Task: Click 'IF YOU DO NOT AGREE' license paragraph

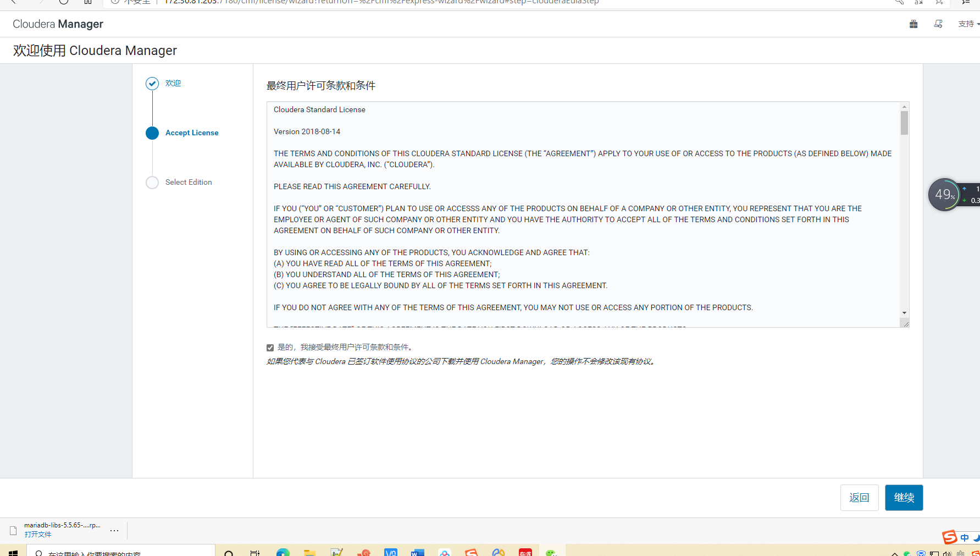Action: 513,308
